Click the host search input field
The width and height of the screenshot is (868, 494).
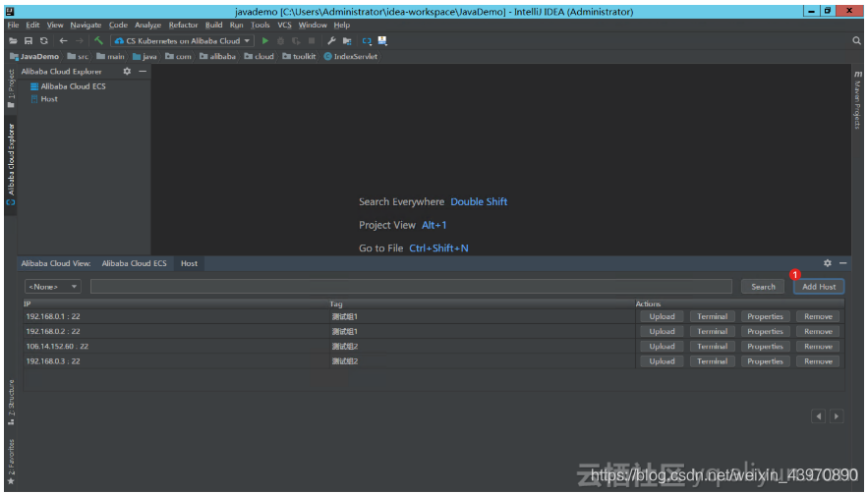[x=411, y=287]
